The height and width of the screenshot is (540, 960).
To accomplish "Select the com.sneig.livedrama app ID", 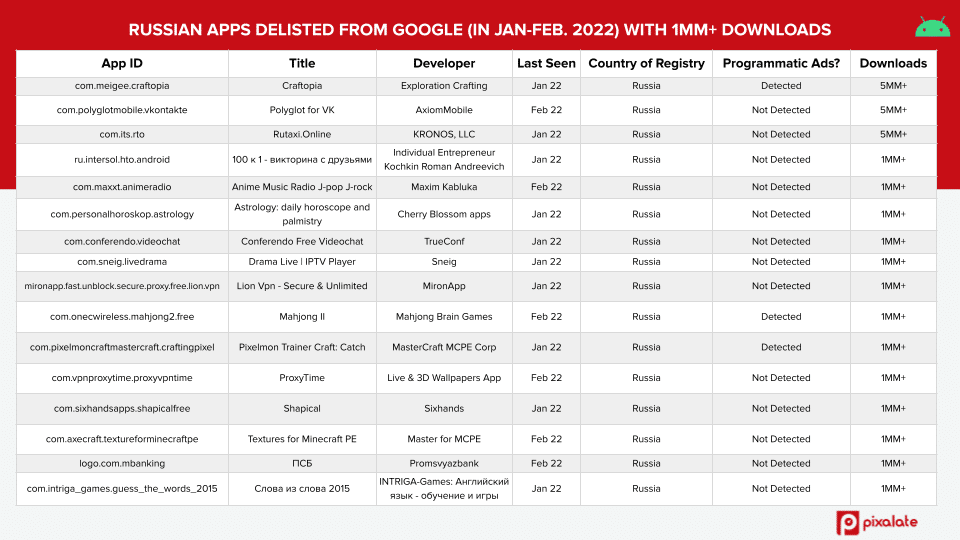I will coord(122,262).
